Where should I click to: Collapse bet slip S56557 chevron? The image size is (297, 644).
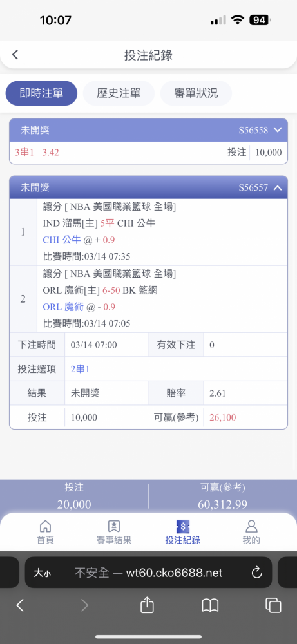278,187
